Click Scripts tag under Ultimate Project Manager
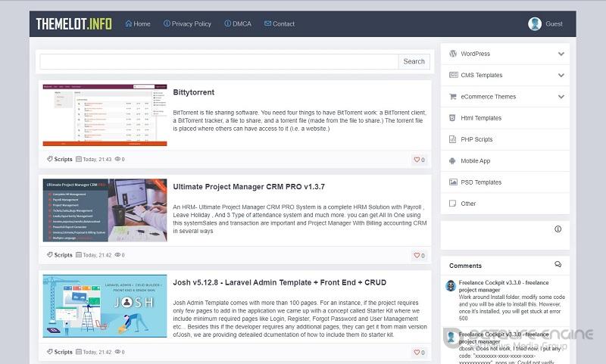This screenshot has height=364, width=606. point(63,255)
